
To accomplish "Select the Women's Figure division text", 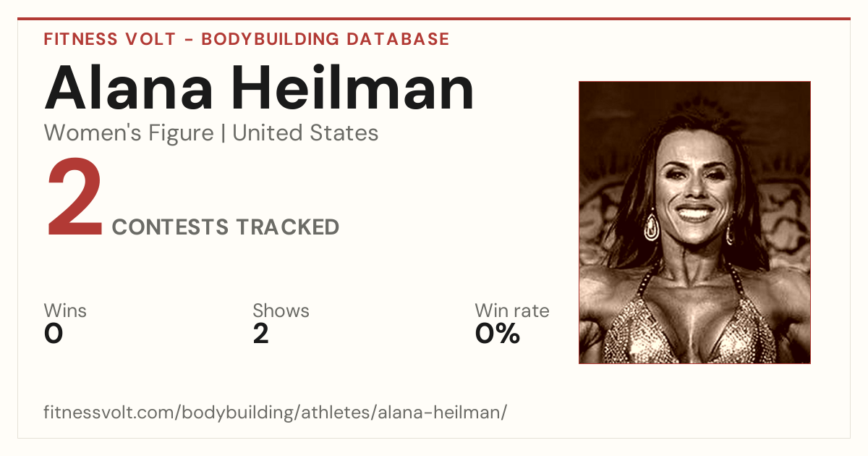I will 129,133.
